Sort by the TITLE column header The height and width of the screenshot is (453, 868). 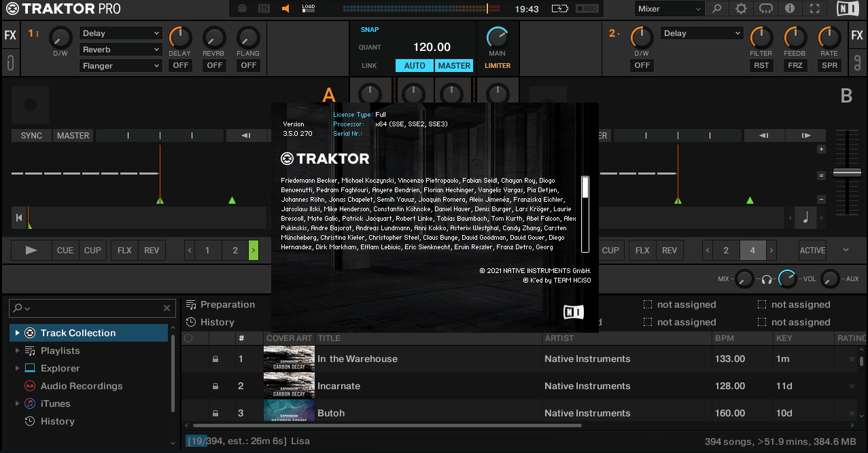428,338
